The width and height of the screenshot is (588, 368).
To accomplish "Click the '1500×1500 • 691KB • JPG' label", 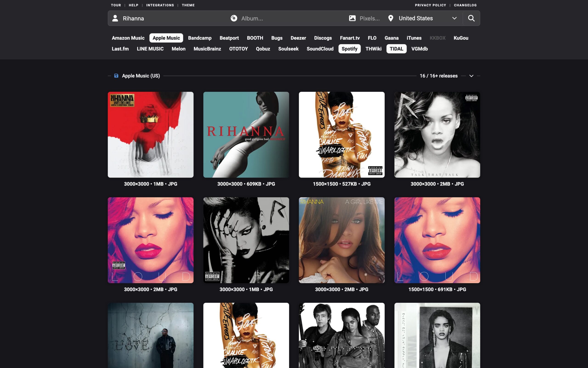I will click(437, 289).
